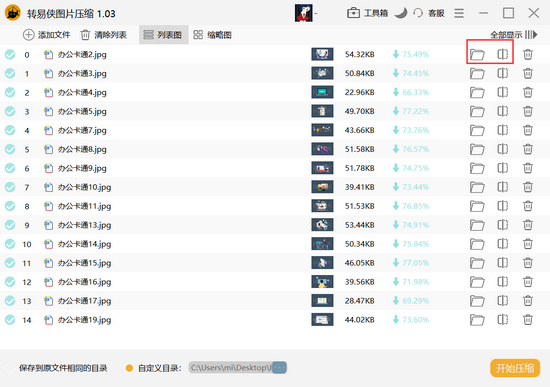Click 添加文件 to add files
Image resolution: width=550 pixels, height=387 pixels.
[x=47, y=35]
